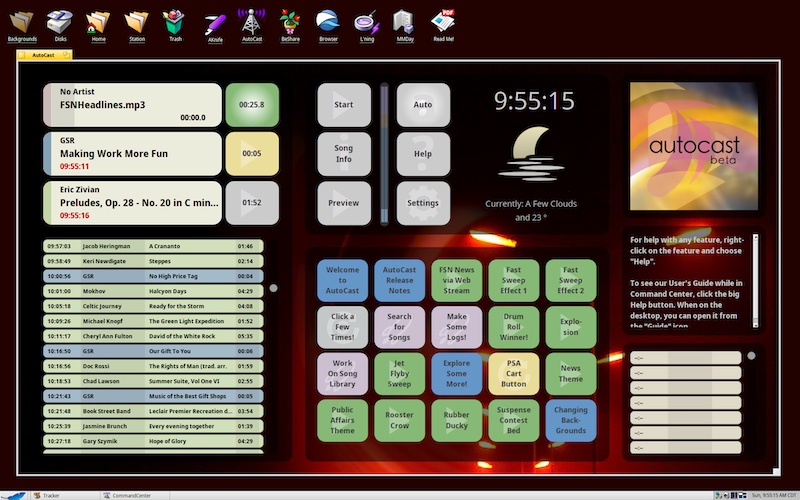Select the Doc Rossi playlist row
Viewport: 800px width, 500px height.
coord(153,366)
